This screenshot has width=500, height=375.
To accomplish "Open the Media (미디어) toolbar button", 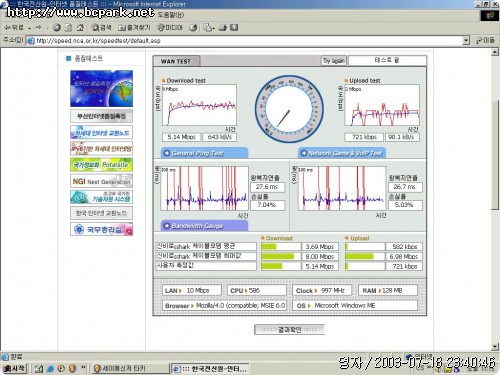I will (x=170, y=28).
